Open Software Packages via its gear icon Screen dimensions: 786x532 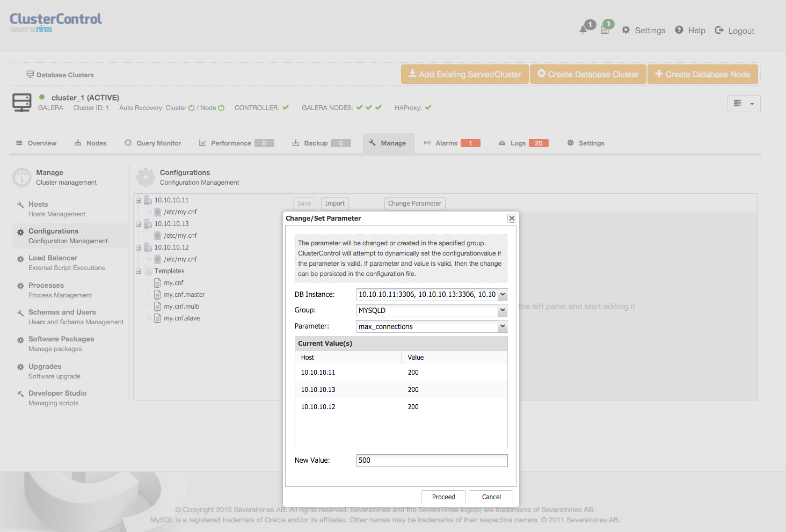coord(20,340)
